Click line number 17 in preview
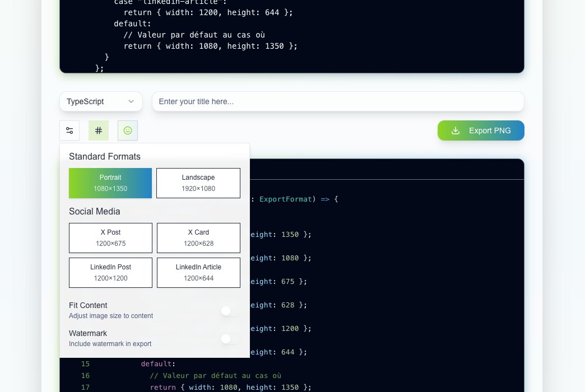The width and height of the screenshot is (585, 392). coord(85,388)
